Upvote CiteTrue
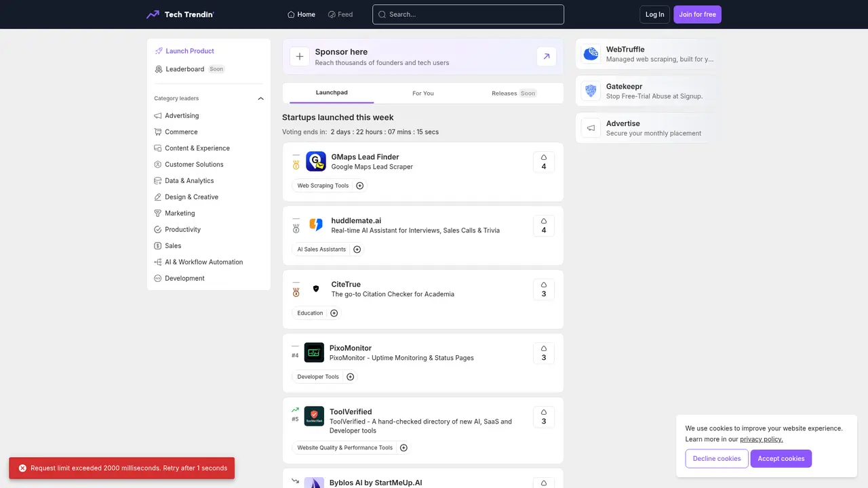Viewport: 868px width, 488px height. pos(544,289)
